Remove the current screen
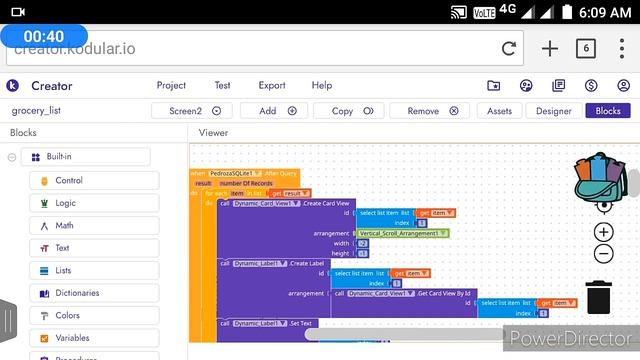The image size is (640, 360). (x=429, y=111)
